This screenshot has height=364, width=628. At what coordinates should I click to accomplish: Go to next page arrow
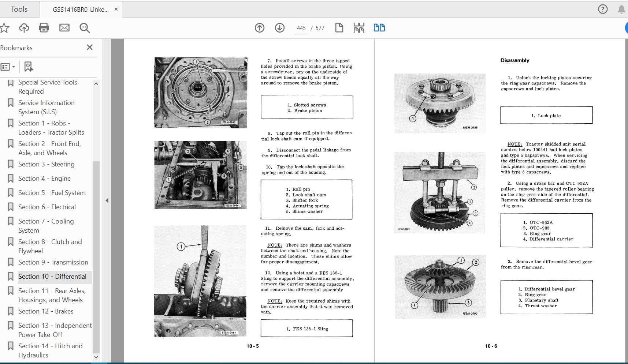click(280, 28)
